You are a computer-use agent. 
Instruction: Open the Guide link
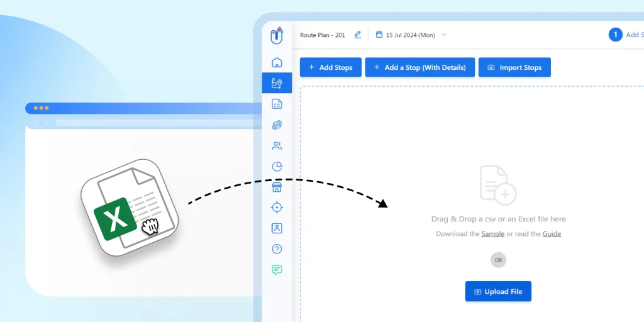click(x=552, y=234)
